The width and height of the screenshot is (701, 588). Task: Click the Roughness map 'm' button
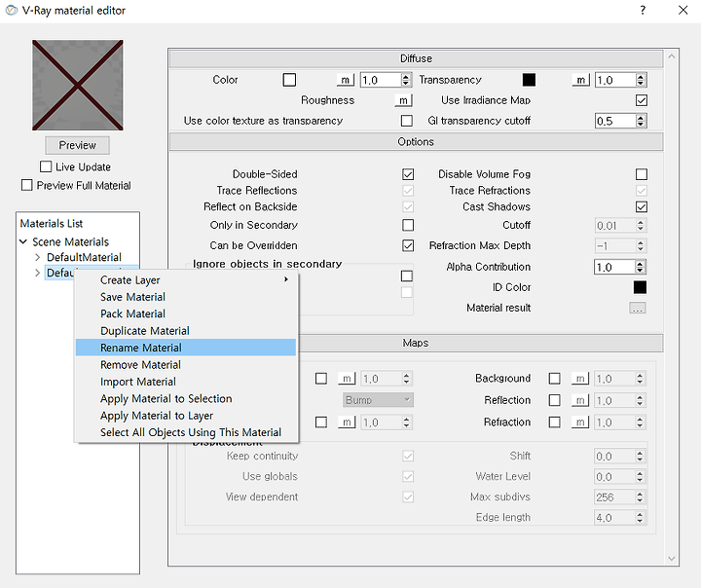coord(403,100)
